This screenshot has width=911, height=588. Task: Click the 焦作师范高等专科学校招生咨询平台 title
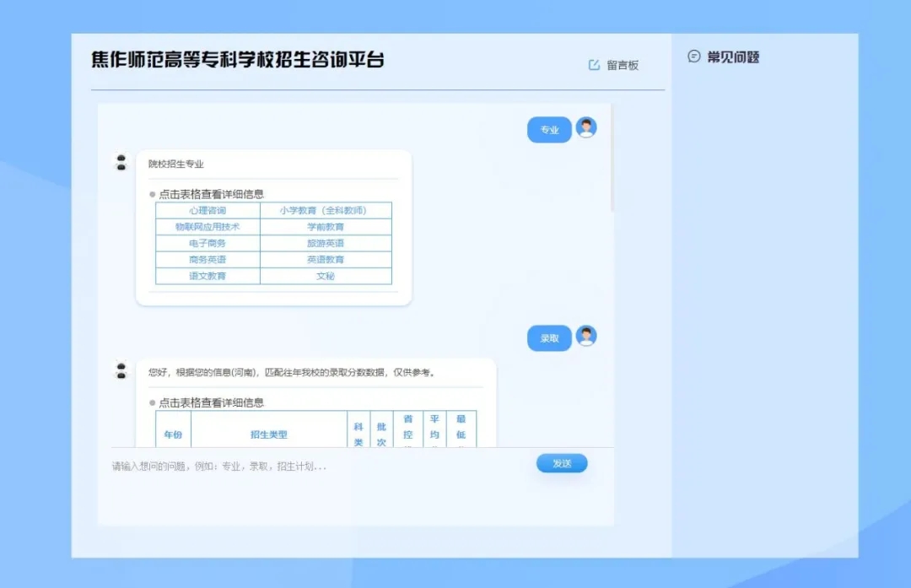point(238,60)
